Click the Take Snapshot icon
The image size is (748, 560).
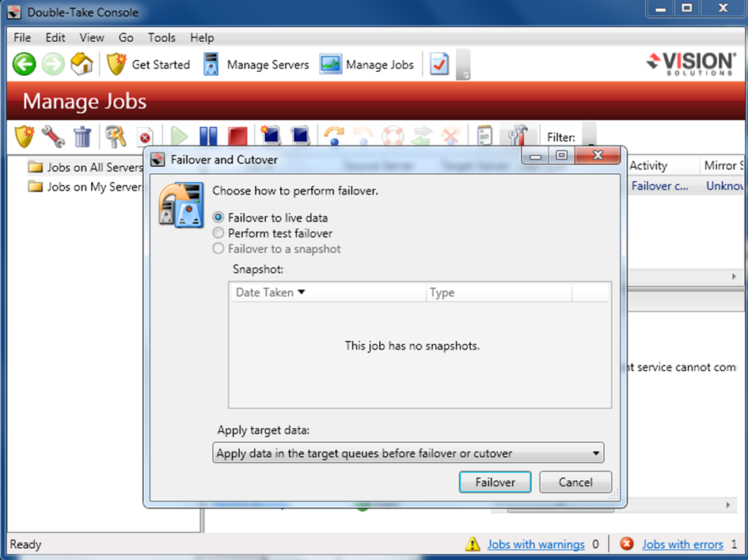[271, 136]
